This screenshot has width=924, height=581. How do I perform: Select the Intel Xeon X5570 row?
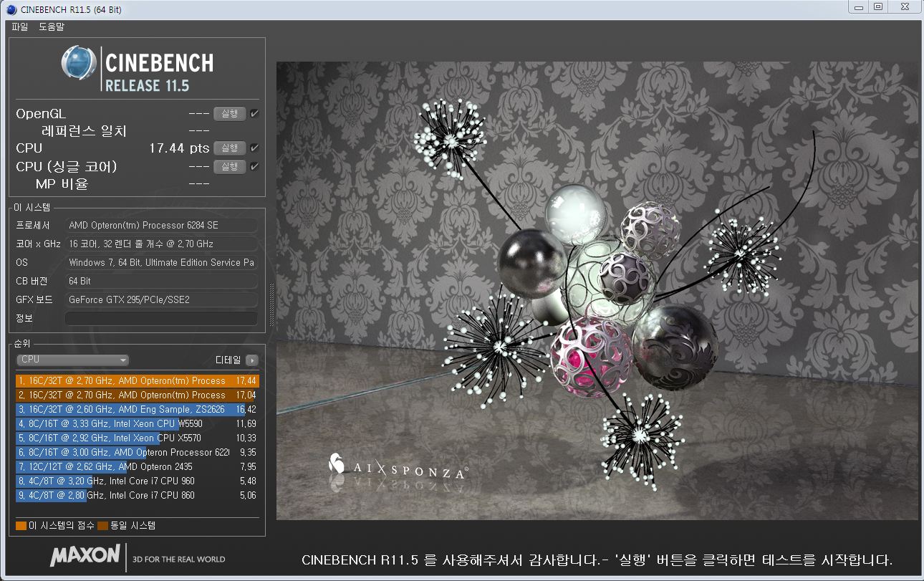pos(137,438)
